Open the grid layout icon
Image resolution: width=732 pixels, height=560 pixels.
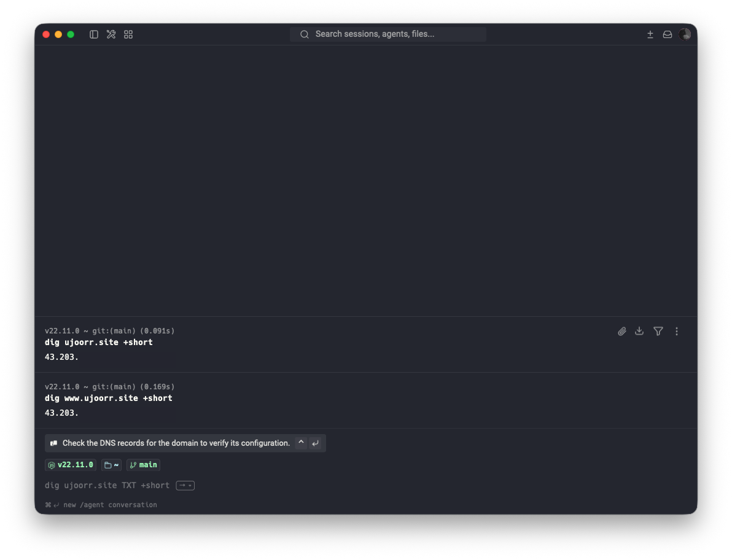(x=128, y=34)
